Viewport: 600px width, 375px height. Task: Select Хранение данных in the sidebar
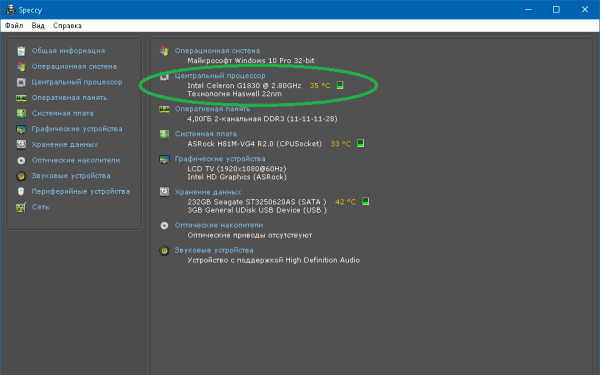coord(65,145)
